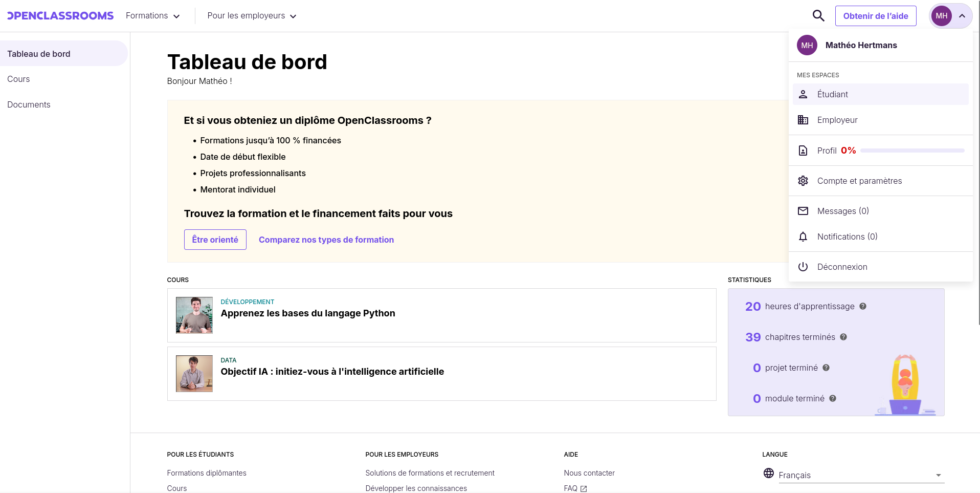The height and width of the screenshot is (493, 980).
Task: Click the Être orienté button
Action: [x=215, y=240]
